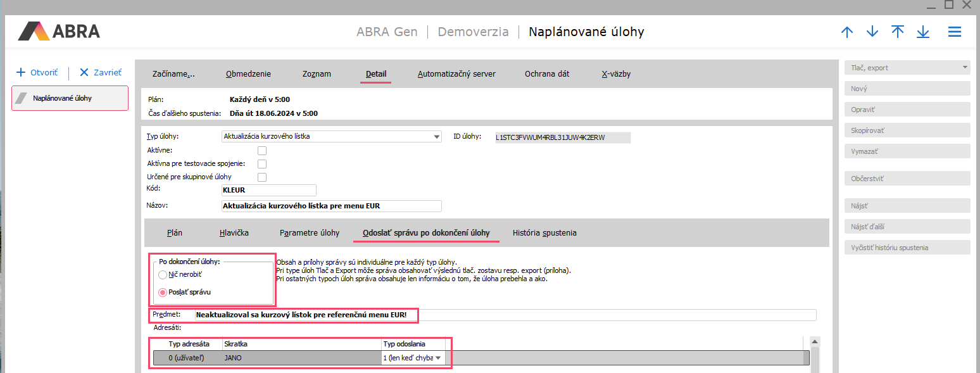
Task: Click into the Predmet subject field
Action: tap(505, 315)
